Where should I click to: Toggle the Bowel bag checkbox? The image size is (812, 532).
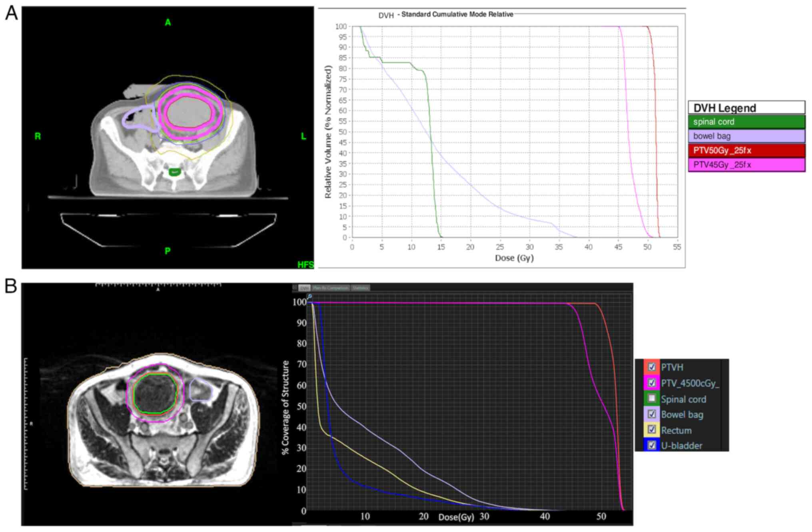[x=652, y=414]
